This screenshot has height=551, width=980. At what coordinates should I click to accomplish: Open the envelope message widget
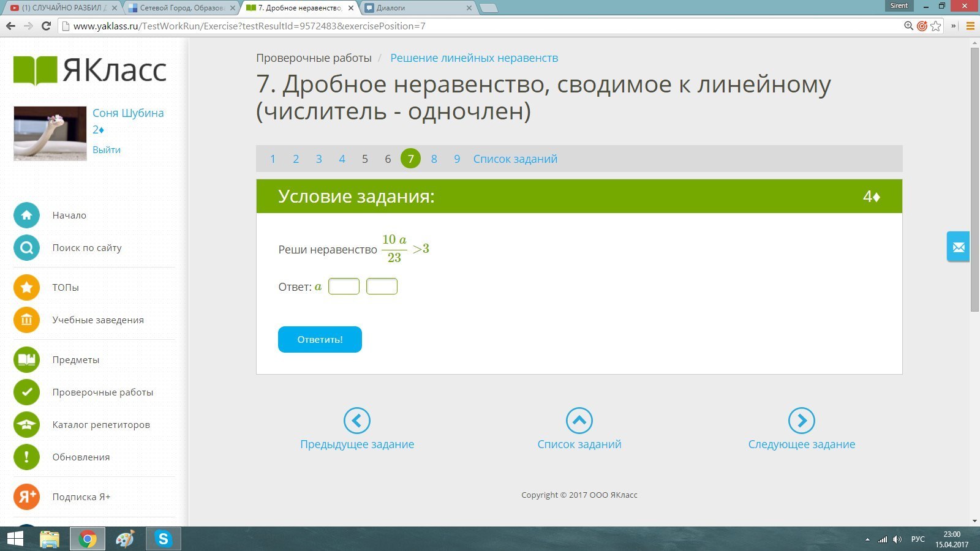[x=959, y=247]
